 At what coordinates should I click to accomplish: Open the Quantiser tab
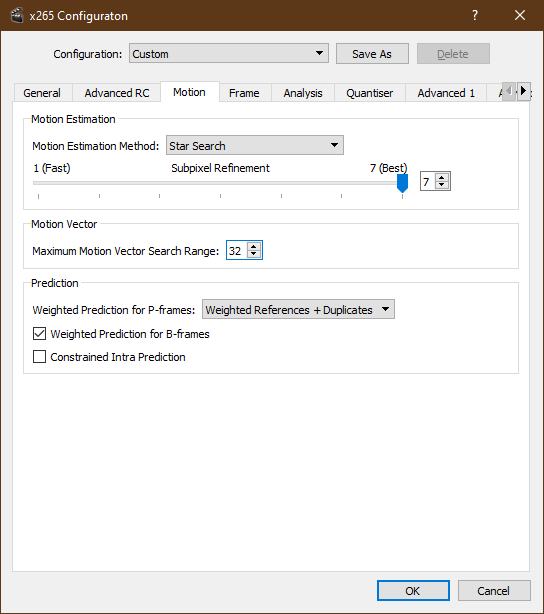click(370, 93)
